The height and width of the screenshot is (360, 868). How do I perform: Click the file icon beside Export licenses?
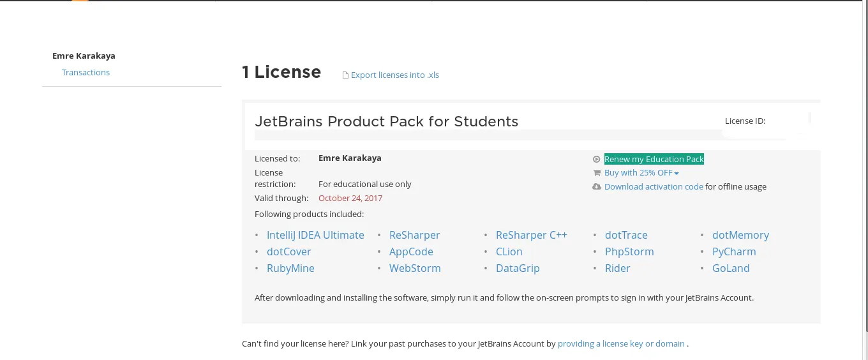click(346, 75)
